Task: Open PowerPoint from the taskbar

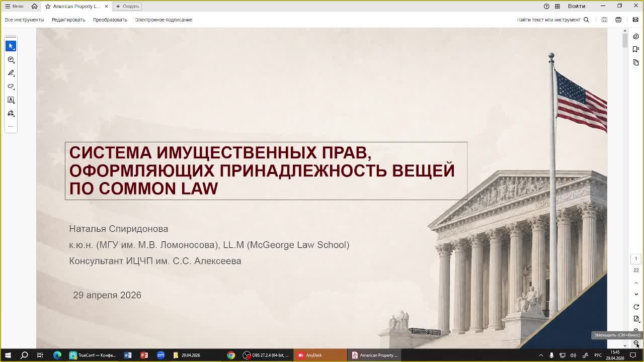Action: click(144, 355)
